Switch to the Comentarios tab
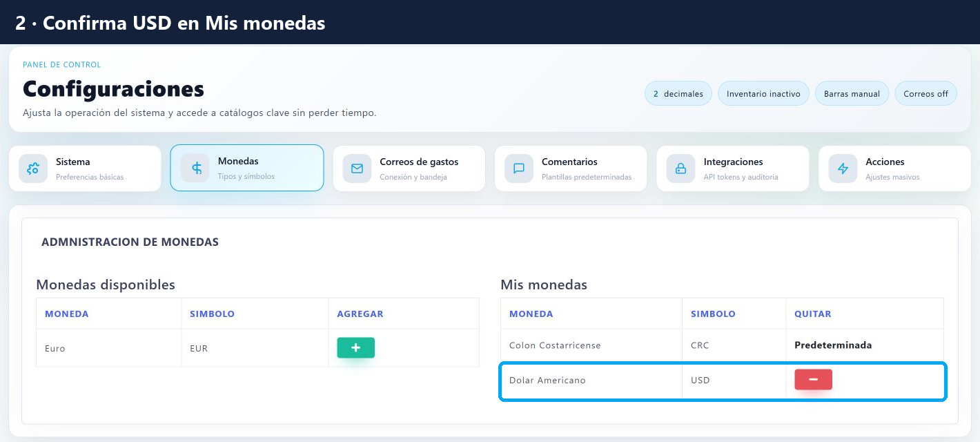 (x=571, y=169)
